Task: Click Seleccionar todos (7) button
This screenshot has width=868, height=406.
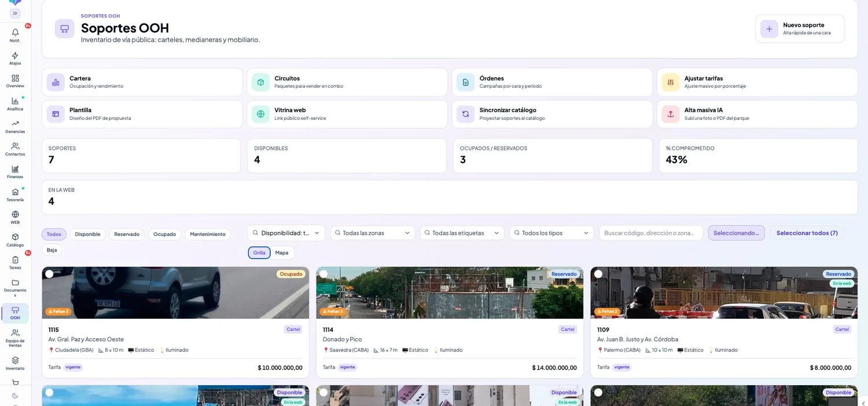Action: (807, 233)
